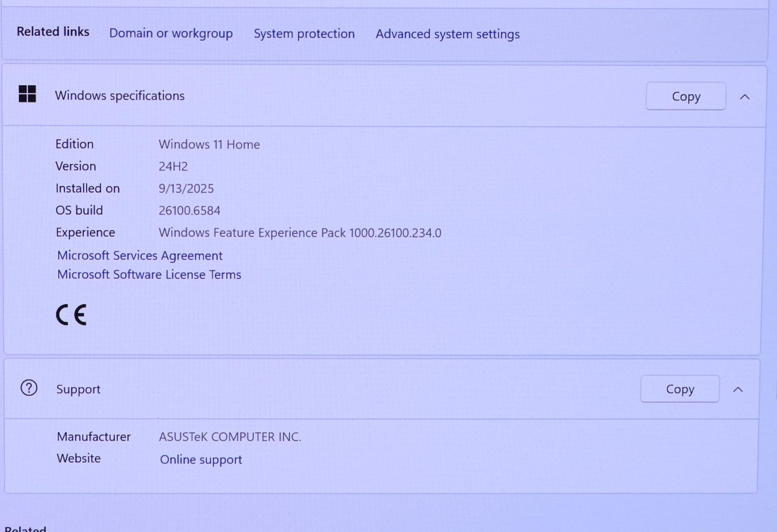
Task: Click the Version value 24H2
Action: point(173,166)
